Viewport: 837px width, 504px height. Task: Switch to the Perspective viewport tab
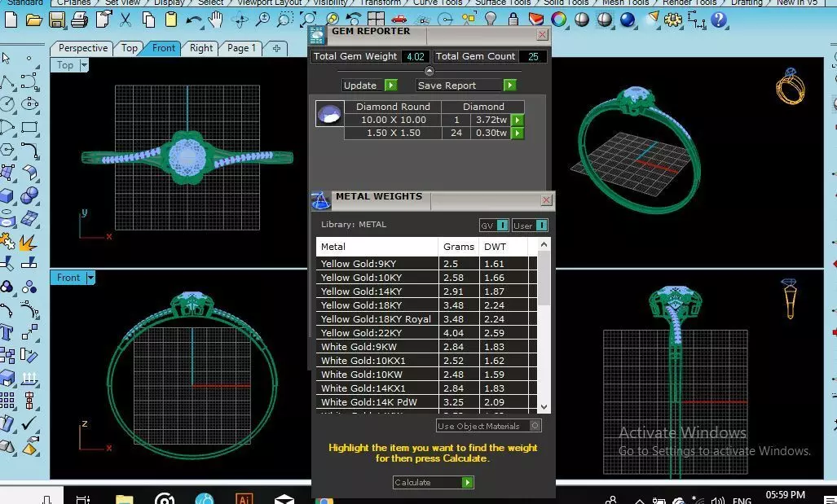(82, 48)
